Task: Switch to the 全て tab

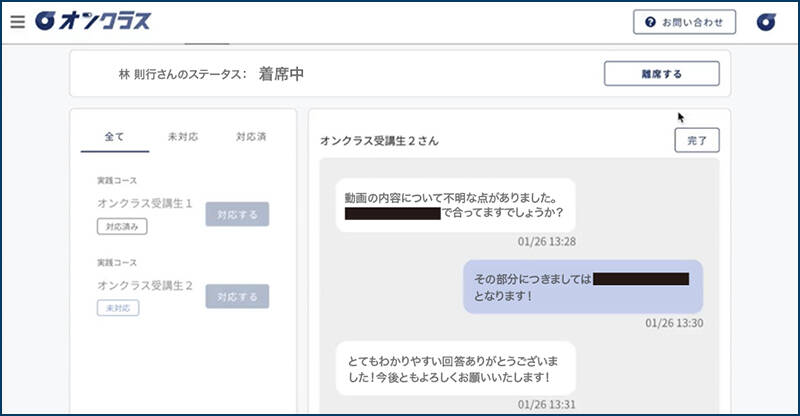Action: [115, 137]
